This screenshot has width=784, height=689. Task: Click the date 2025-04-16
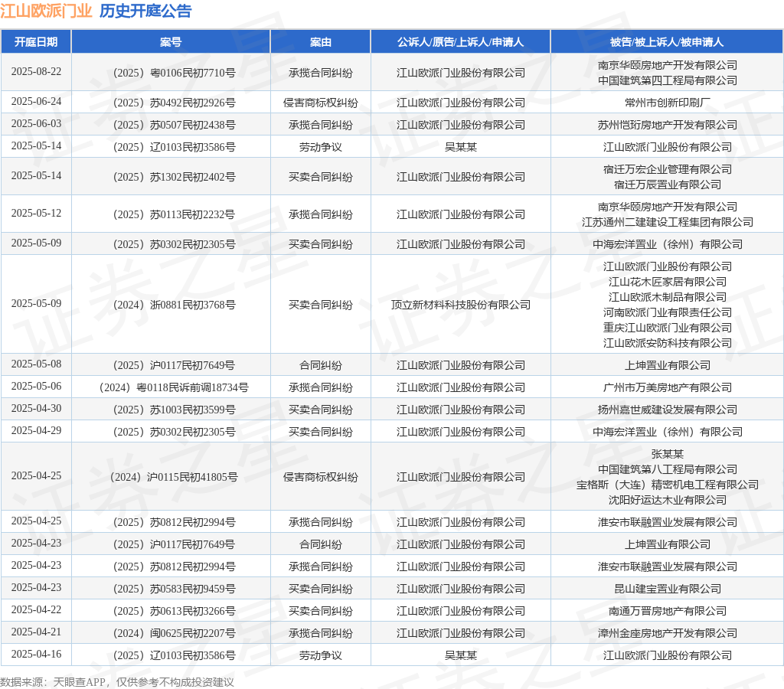click(36, 654)
